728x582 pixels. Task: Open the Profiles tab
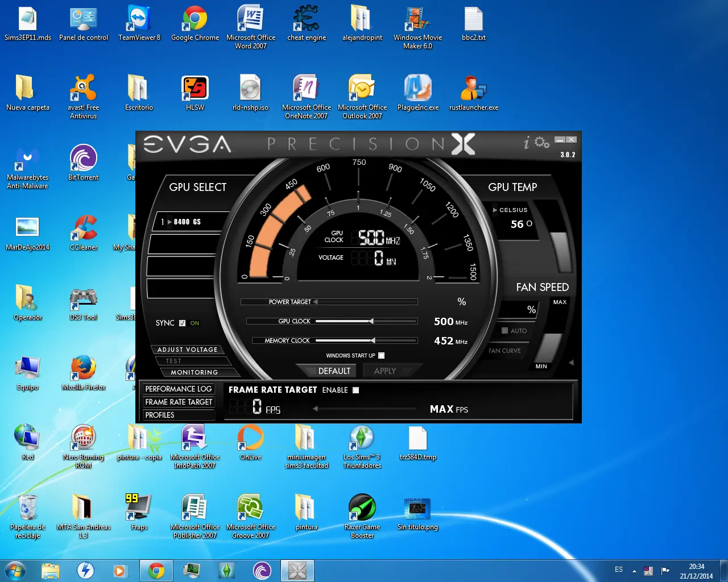(x=178, y=415)
